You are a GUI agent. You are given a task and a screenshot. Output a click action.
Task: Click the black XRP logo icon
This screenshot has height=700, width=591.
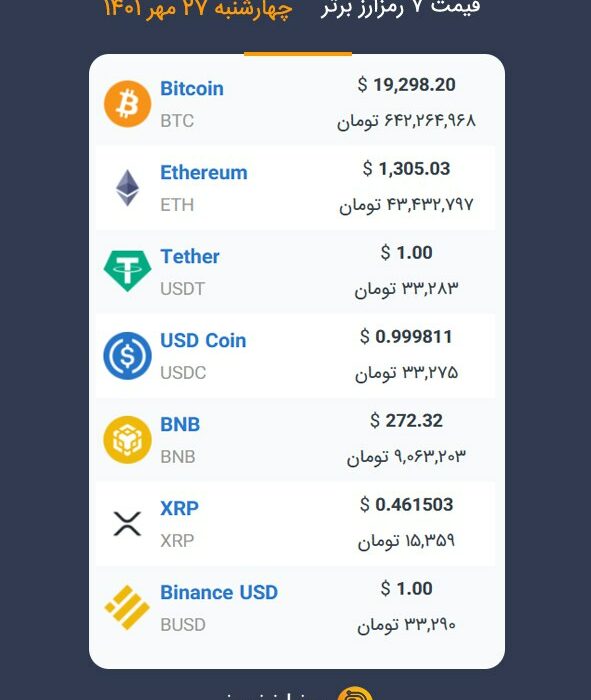127,524
